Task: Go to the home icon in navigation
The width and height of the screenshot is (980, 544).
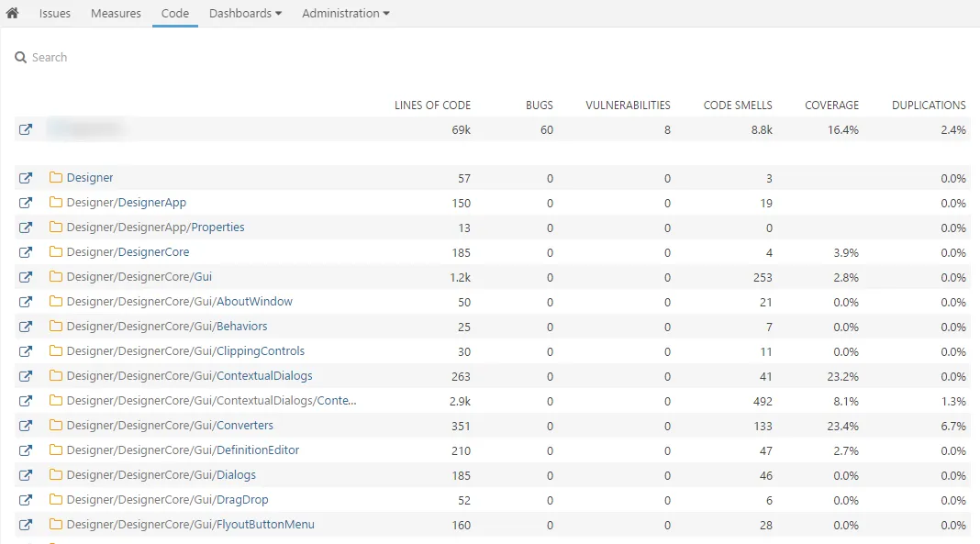Action: [x=13, y=13]
